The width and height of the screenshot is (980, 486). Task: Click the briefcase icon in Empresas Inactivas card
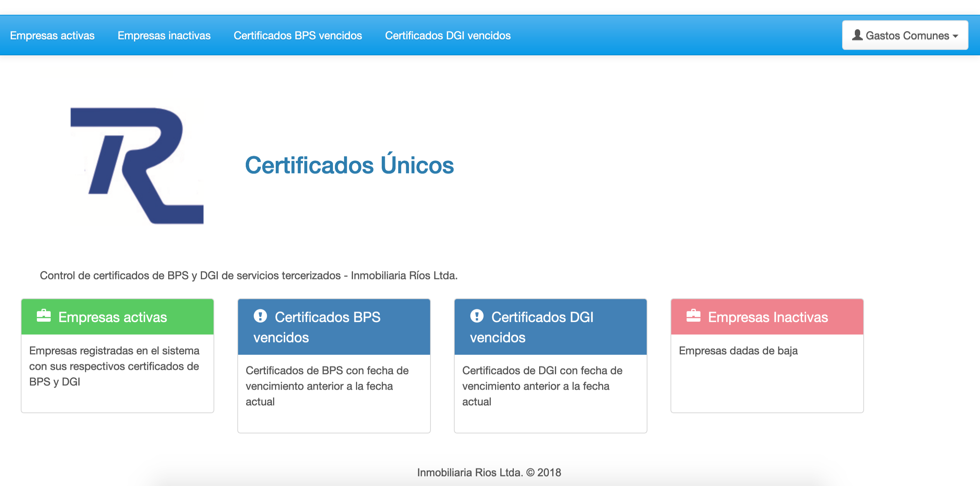694,316
